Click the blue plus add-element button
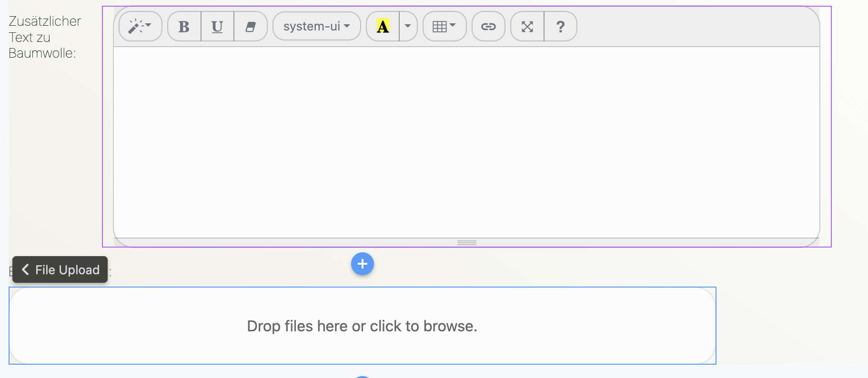Screen dimensions: 868x378 point(363,264)
